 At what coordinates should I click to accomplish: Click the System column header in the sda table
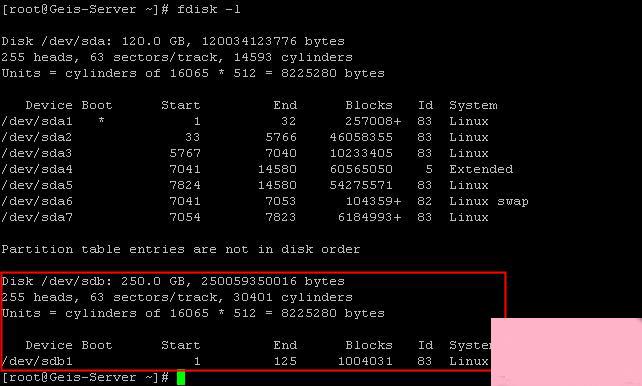point(473,105)
